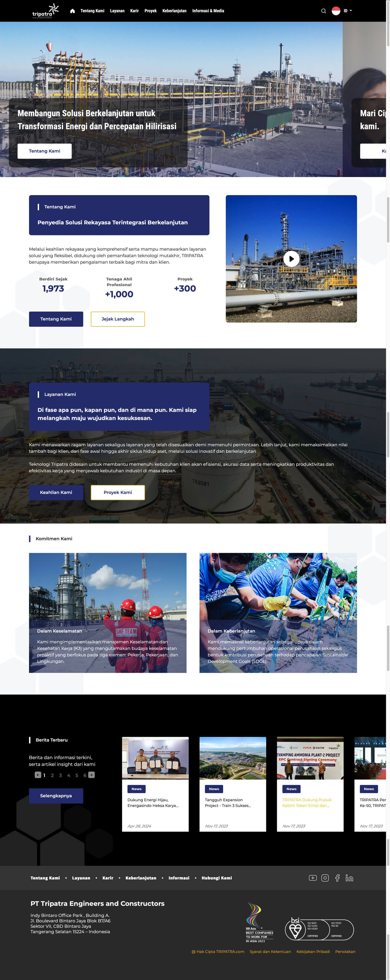Click Selengkapnya news button
390x980 pixels.
coord(56,796)
